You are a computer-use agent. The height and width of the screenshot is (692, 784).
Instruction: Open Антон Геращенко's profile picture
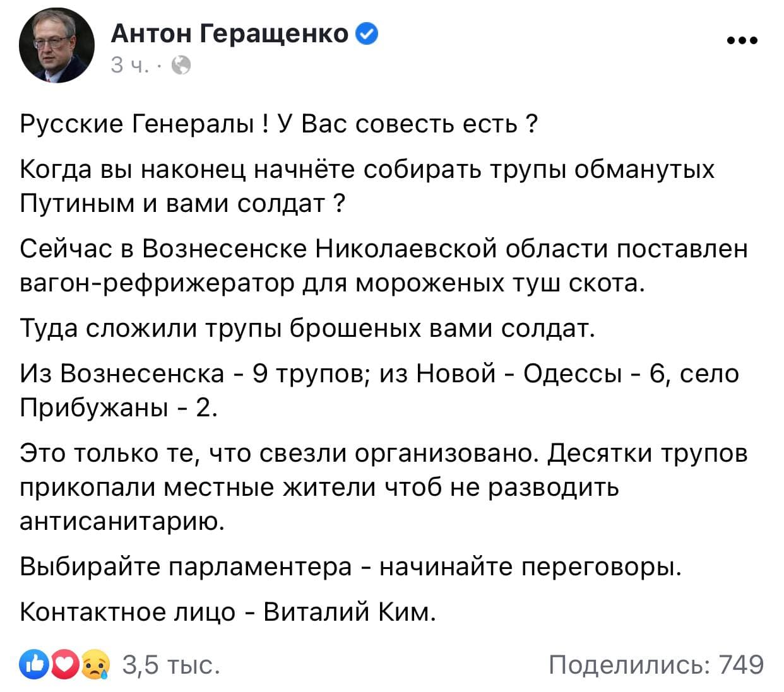(x=57, y=45)
